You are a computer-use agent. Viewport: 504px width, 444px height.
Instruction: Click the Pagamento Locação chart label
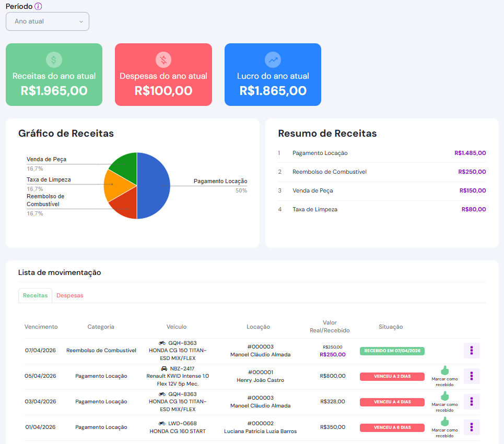(x=220, y=181)
